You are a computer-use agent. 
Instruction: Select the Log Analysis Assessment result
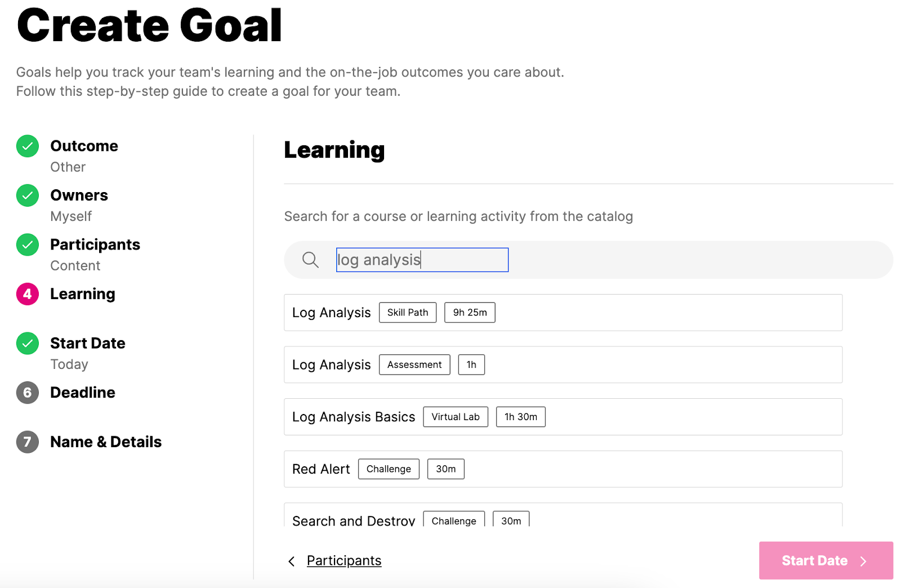[x=563, y=365]
